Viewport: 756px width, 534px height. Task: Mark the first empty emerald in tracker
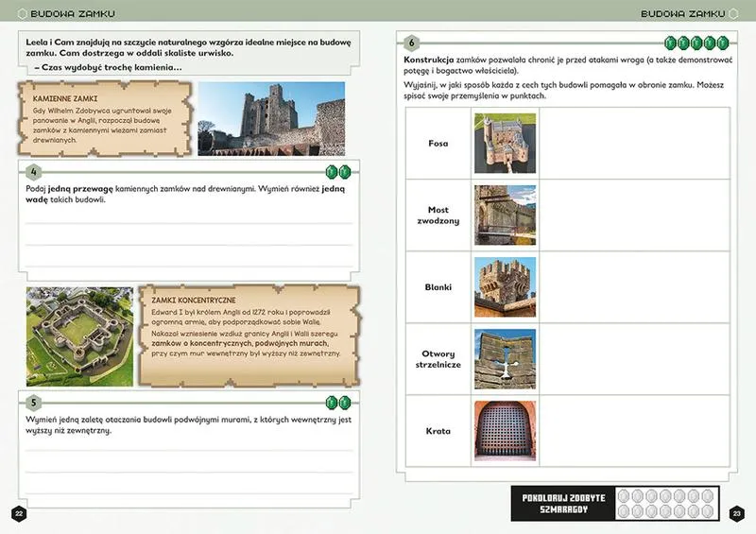coord(622,496)
